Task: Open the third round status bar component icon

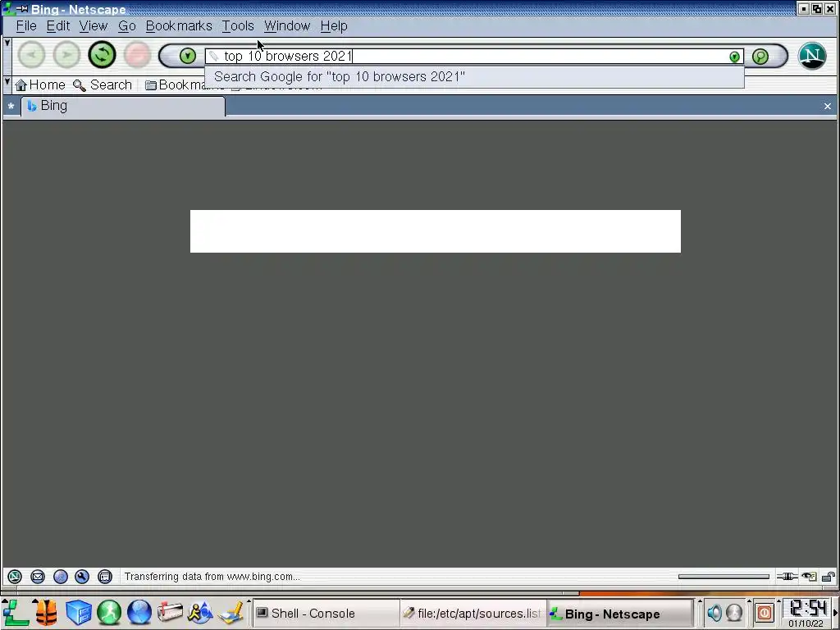Action: (x=60, y=577)
